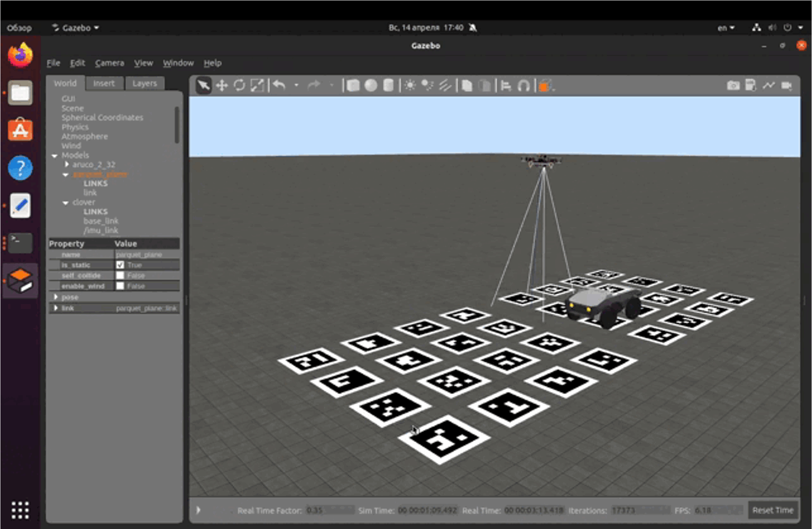Viewport: 812px width, 529px height.
Task: Select the translate mode tool
Action: point(222,85)
